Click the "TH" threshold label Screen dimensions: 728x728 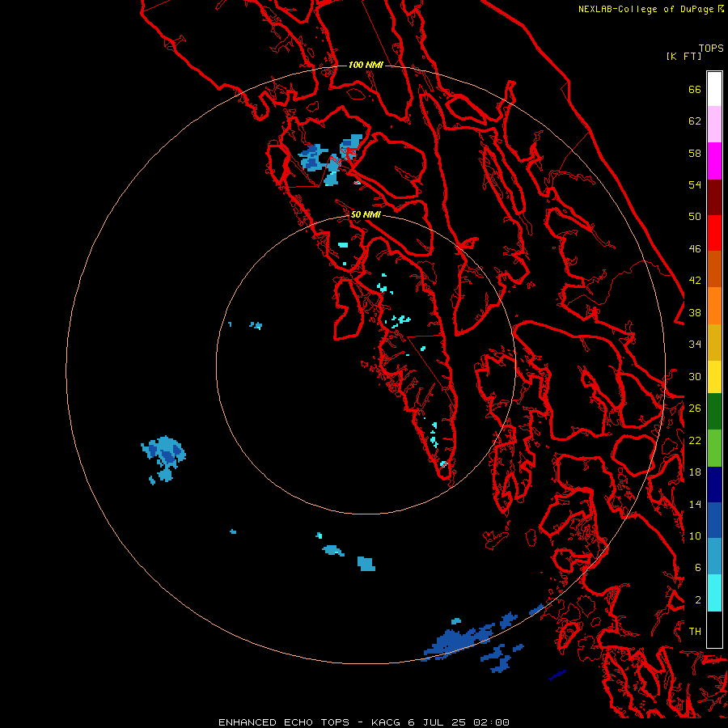(x=695, y=632)
